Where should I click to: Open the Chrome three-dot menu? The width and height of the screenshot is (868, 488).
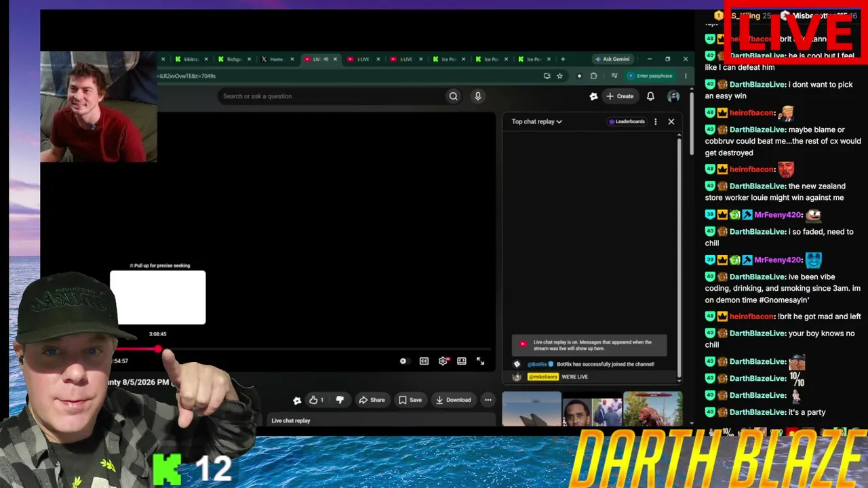(x=686, y=76)
